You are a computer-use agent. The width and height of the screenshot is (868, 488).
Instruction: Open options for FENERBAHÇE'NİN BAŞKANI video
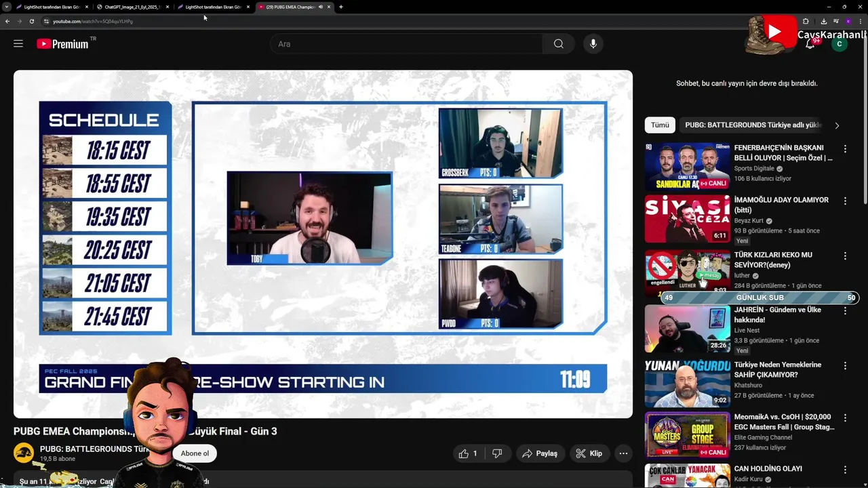click(x=845, y=148)
